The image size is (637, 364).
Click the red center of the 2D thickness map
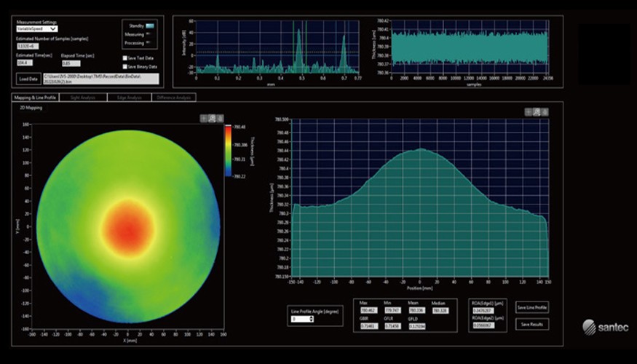point(128,229)
